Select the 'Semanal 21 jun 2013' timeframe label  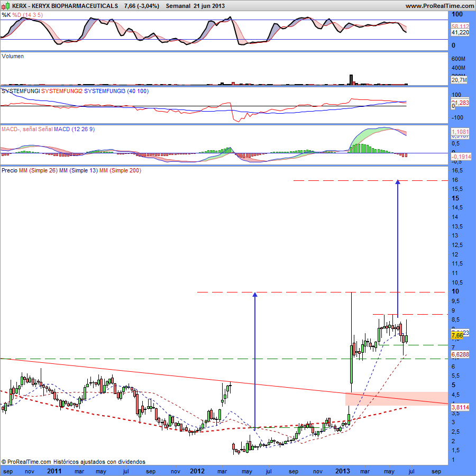195,6
